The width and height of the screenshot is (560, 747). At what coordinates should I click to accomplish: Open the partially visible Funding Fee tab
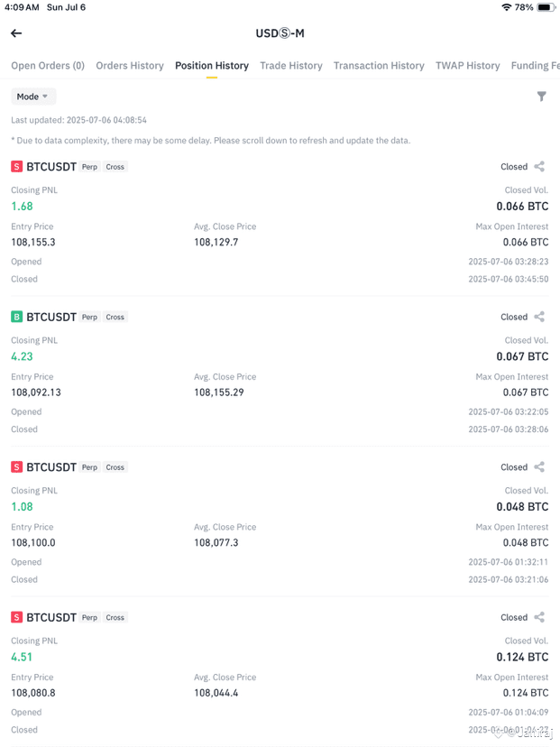pyautogui.click(x=536, y=66)
